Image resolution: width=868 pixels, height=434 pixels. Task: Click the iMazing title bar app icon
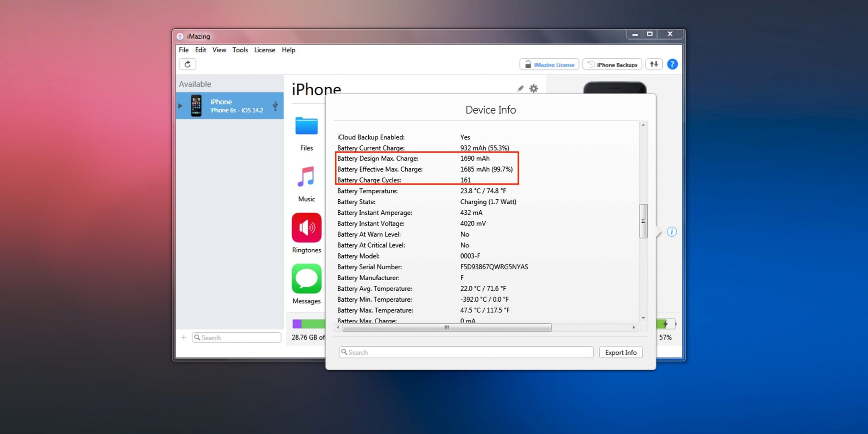(x=180, y=36)
